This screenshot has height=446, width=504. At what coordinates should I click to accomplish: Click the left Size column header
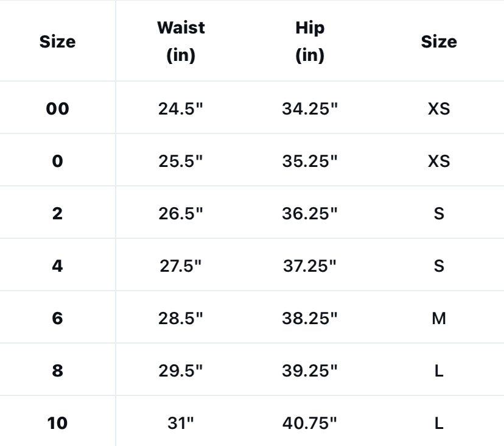point(57,41)
